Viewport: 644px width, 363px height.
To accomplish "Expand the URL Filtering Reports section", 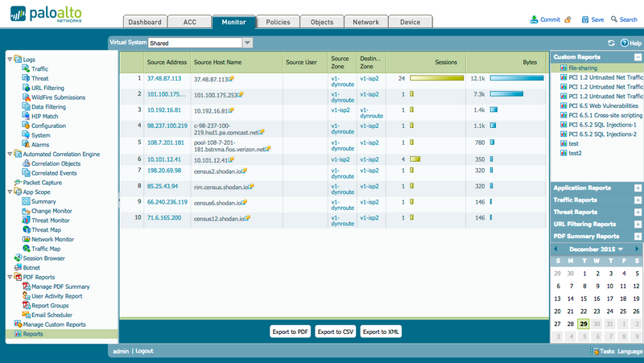I will tap(638, 224).
